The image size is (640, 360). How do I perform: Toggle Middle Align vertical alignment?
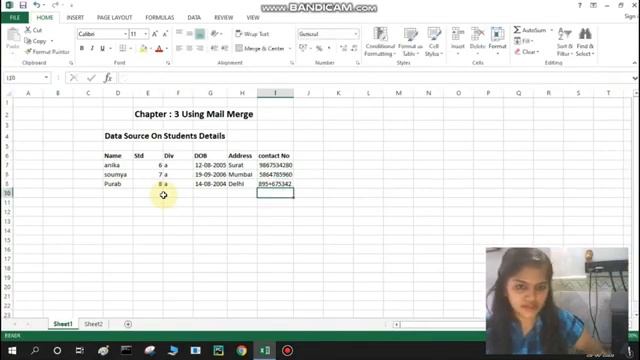point(189,34)
